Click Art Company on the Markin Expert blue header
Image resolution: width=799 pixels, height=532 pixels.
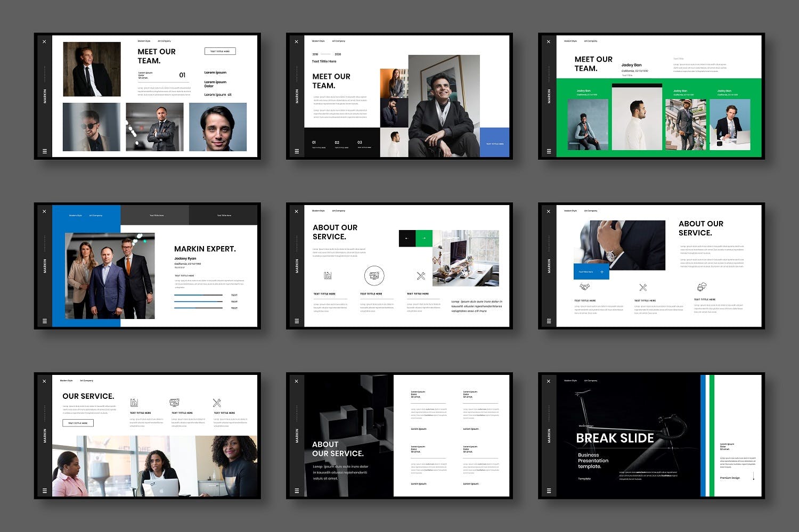coord(96,216)
